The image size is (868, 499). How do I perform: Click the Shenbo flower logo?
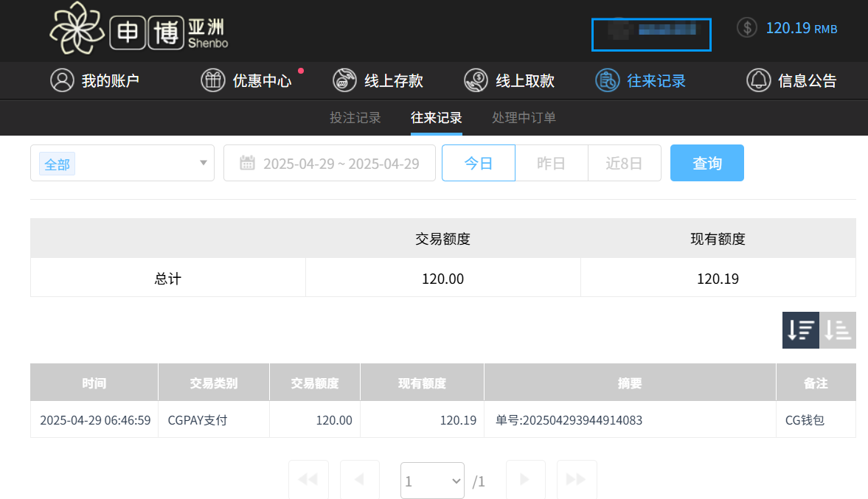click(x=76, y=29)
